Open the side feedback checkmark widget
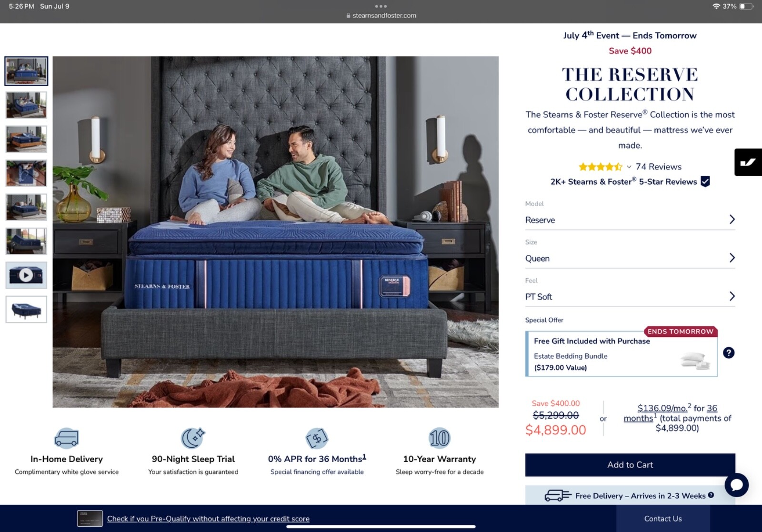Viewport: 762px width, 532px height. 748,162
